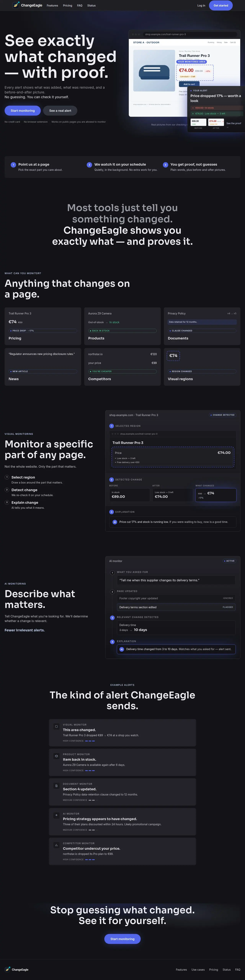Open the Visual regions monitoring card
The height and width of the screenshot is (980, 245).
(202, 367)
